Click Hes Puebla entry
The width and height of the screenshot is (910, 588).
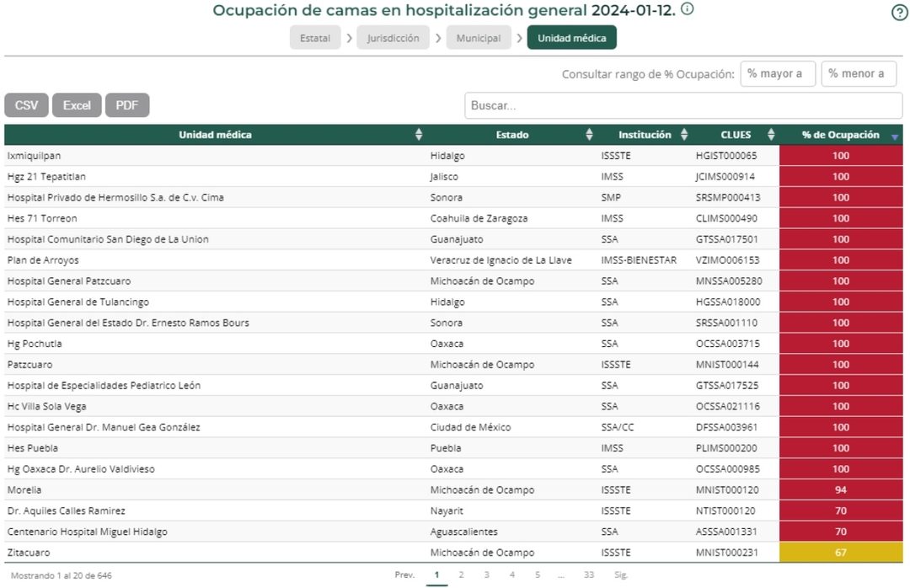click(x=33, y=448)
